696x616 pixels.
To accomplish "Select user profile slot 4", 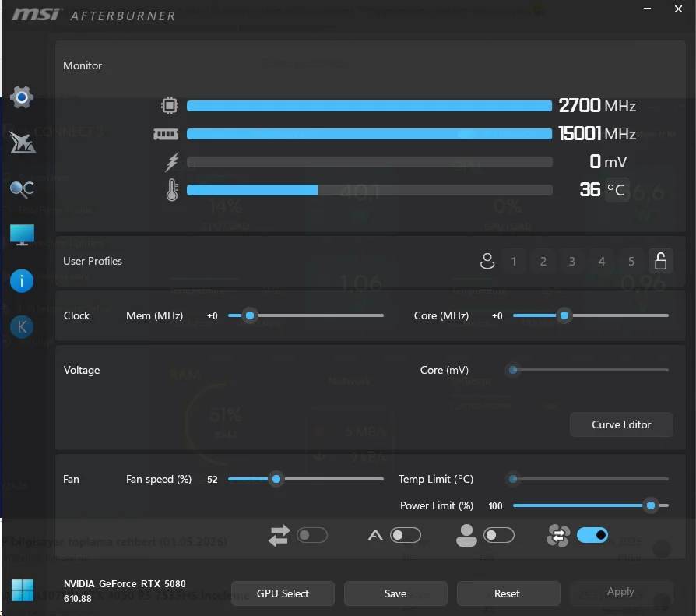I will coord(602,261).
